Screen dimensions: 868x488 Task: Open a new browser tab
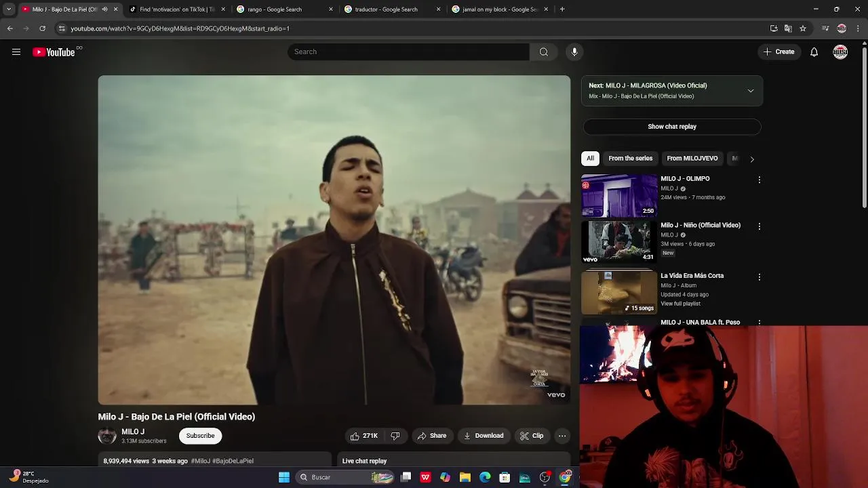562,9
